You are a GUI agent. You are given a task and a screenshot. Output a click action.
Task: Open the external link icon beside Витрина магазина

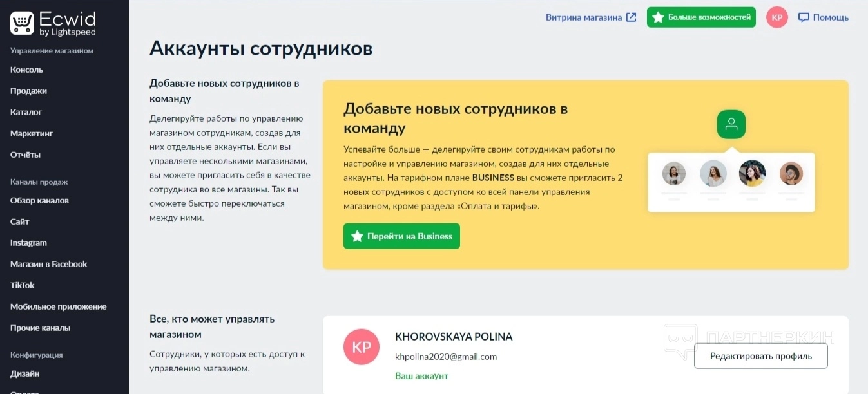[632, 17]
